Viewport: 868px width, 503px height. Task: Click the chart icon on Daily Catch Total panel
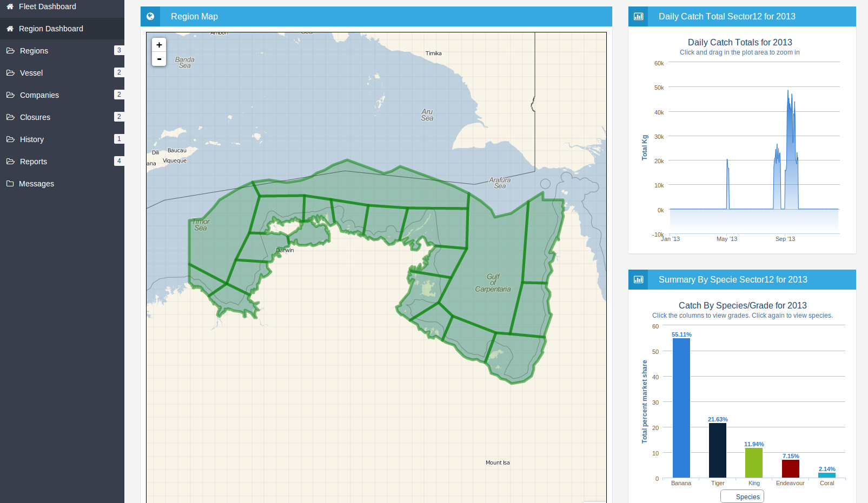point(638,16)
